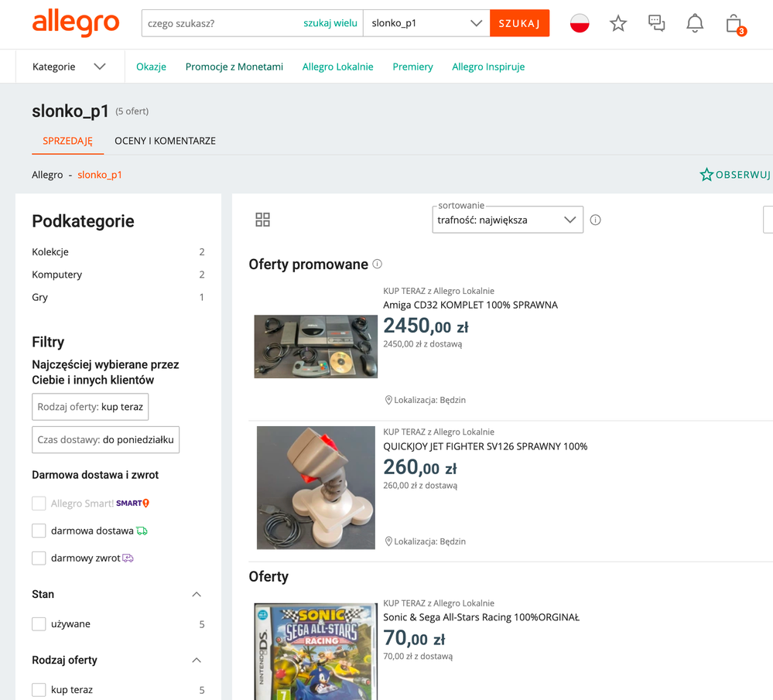This screenshot has width=773, height=700.
Task: Click the Allegro breadcrumb link
Action: tap(47, 175)
